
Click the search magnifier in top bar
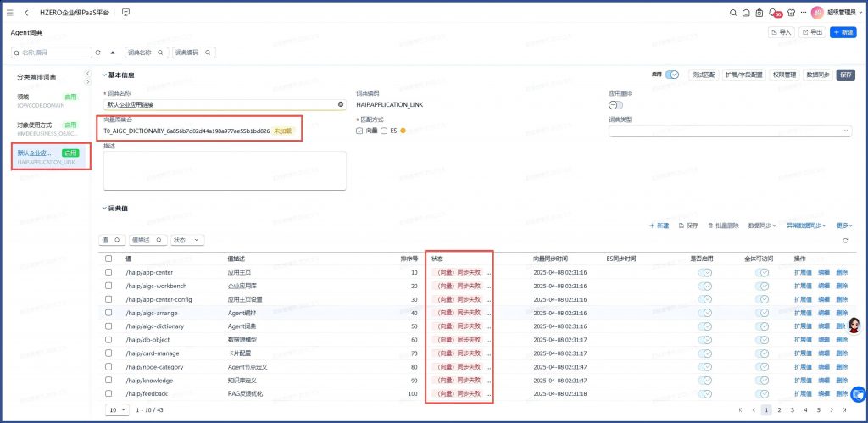[733, 13]
